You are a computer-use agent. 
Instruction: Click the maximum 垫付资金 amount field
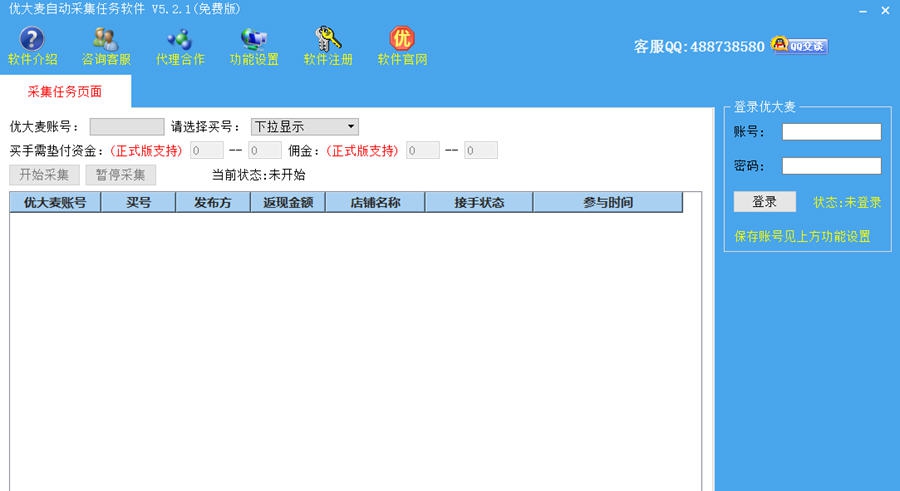pyautogui.click(x=265, y=150)
